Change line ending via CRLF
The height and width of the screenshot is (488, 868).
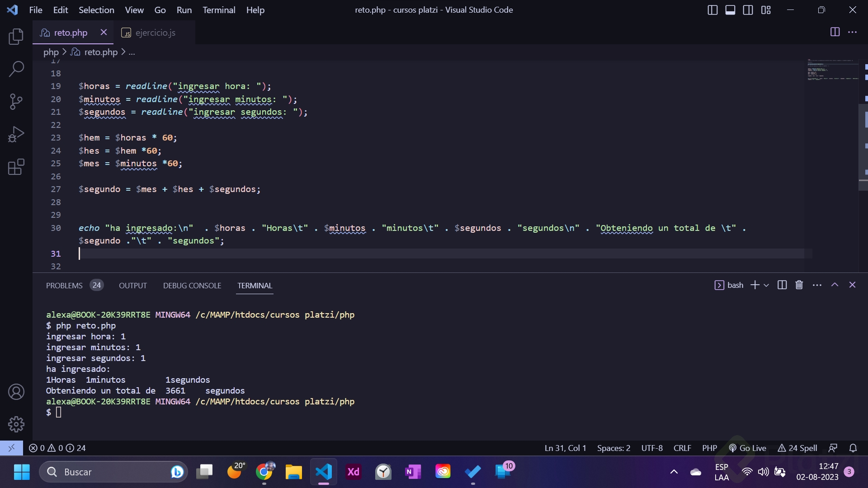coord(682,448)
